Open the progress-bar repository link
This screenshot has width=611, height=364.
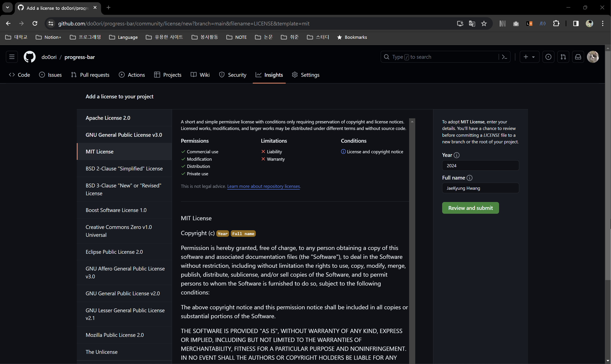[x=80, y=57]
